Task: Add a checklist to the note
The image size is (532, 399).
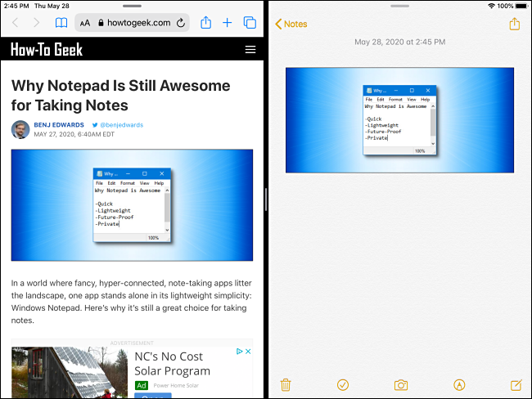Action: click(x=343, y=385)
